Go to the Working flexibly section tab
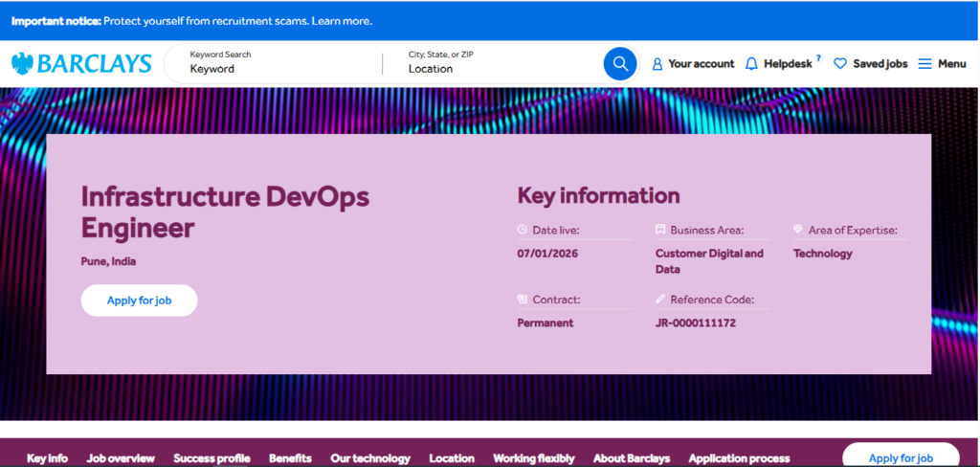The width and height of the screenshot is (980, 467). tap(534, 458)
